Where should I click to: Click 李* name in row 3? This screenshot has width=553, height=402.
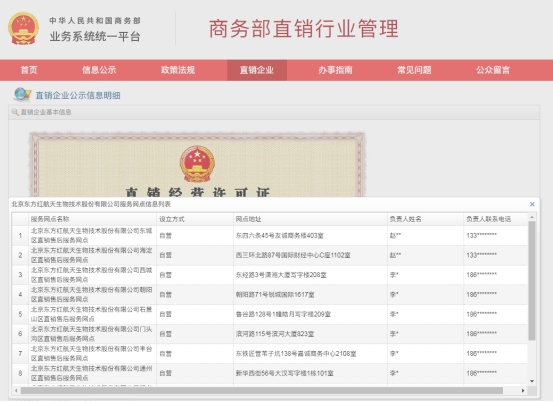pos(394,275)
